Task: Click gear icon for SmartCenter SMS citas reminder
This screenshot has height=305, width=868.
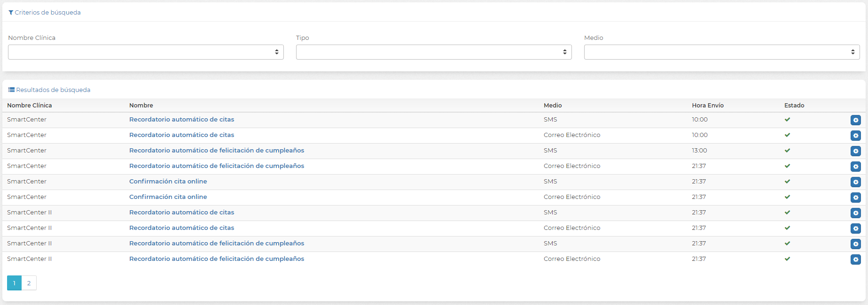Action: (855, 120)
